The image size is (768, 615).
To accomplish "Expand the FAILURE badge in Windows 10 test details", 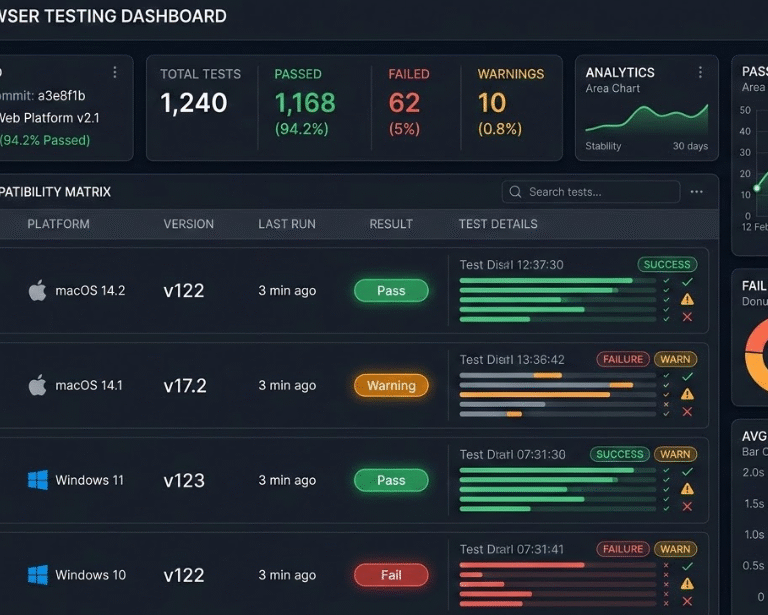I will pos(622,549).
